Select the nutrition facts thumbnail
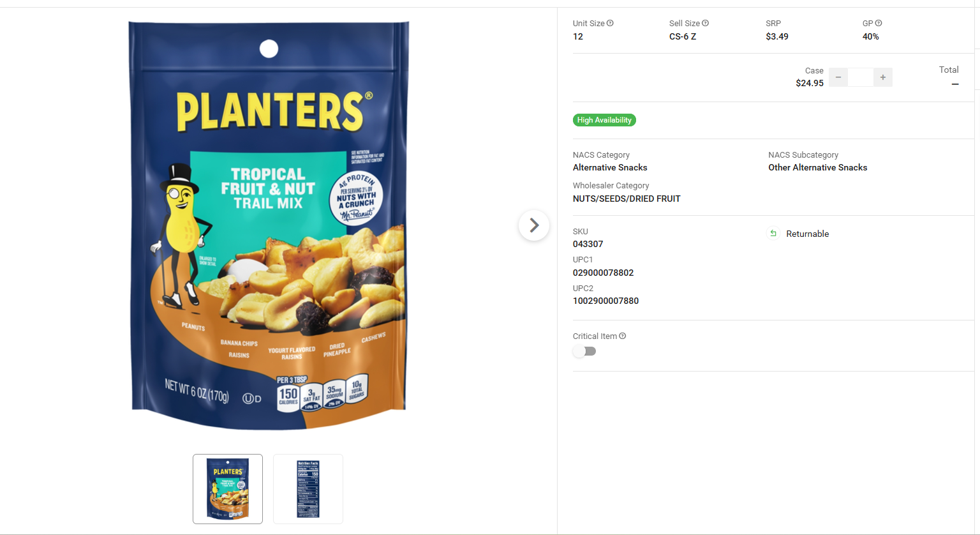Viewport: 980px width, 535px height. tap(308, 489)
